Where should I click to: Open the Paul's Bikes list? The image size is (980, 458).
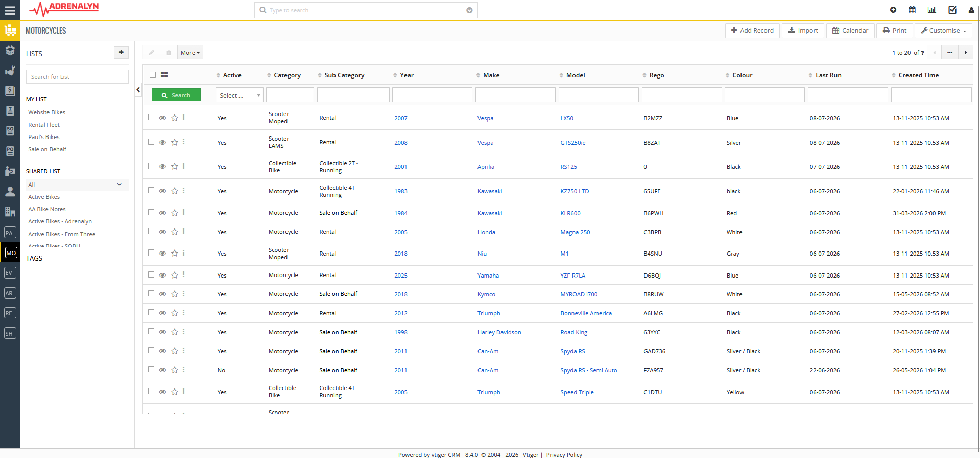point(44,137)
